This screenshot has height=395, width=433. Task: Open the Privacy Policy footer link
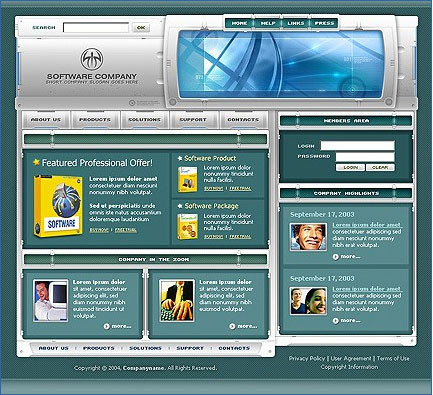[307, 358]
